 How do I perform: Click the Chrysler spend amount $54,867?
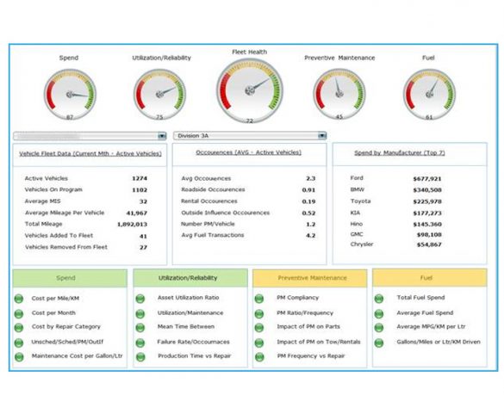429,245
